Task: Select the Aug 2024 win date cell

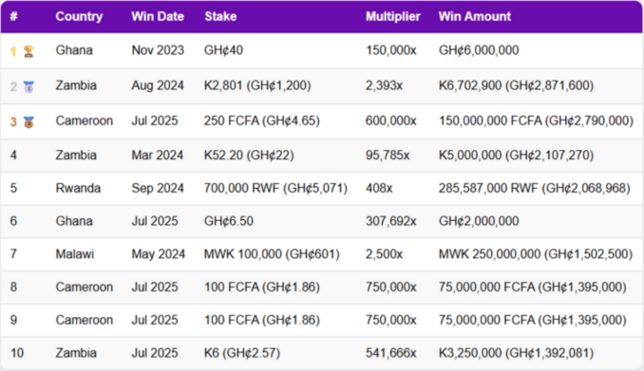Action: (157, 85)
